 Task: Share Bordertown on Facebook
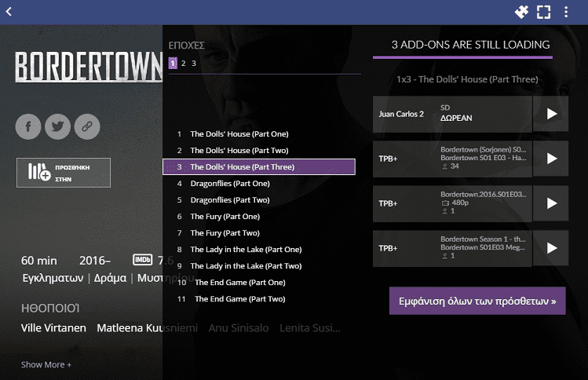[28, 126]
